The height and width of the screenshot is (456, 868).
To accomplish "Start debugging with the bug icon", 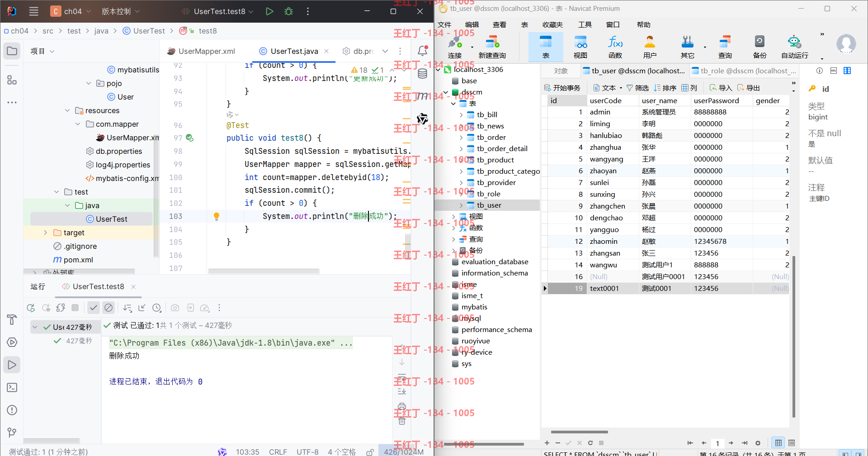I will (x=288, y=11).
